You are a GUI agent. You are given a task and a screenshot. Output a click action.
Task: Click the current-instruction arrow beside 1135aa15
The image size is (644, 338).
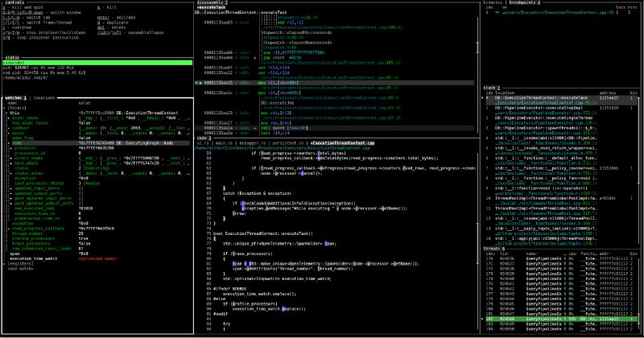[196, 83]
